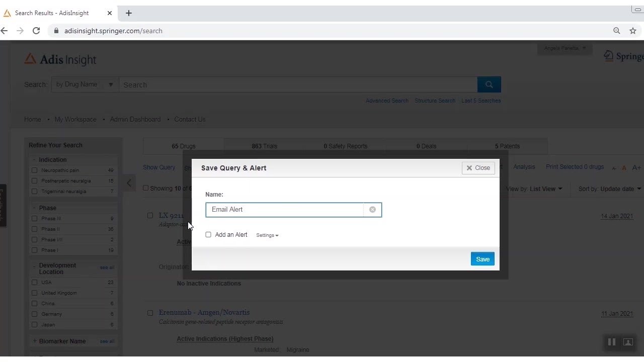Check the Trigeminal neuralgia filter
644x362 pixels.
(x=34, y=192)
